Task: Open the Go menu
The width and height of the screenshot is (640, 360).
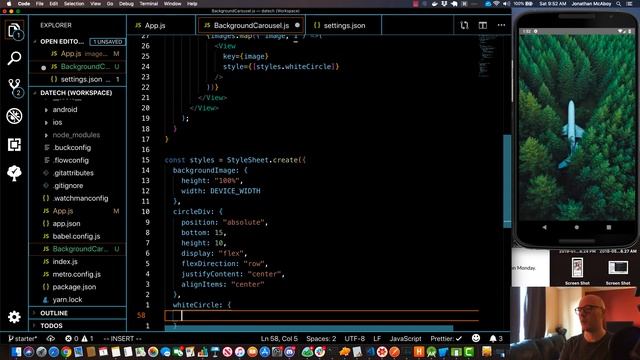Action: [110, 4]
